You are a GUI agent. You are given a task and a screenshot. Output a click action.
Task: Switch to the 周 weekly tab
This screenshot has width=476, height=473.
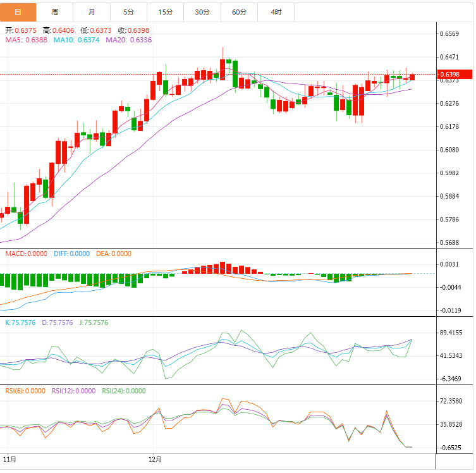[55, 12]
